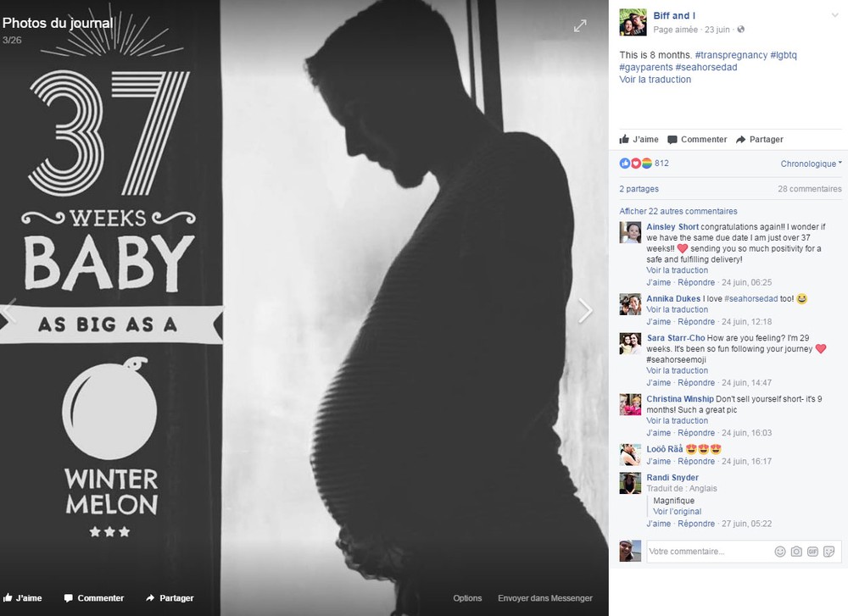Toggle J'aime below the photo
The height and width of the screenshot is (616, 848).
(x=22, y=597)
